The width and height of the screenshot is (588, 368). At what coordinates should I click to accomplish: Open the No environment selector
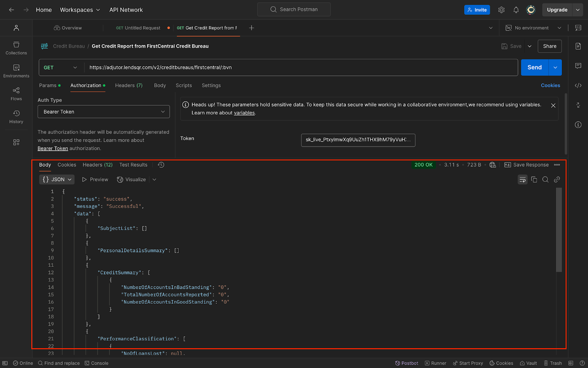(533, 28)
